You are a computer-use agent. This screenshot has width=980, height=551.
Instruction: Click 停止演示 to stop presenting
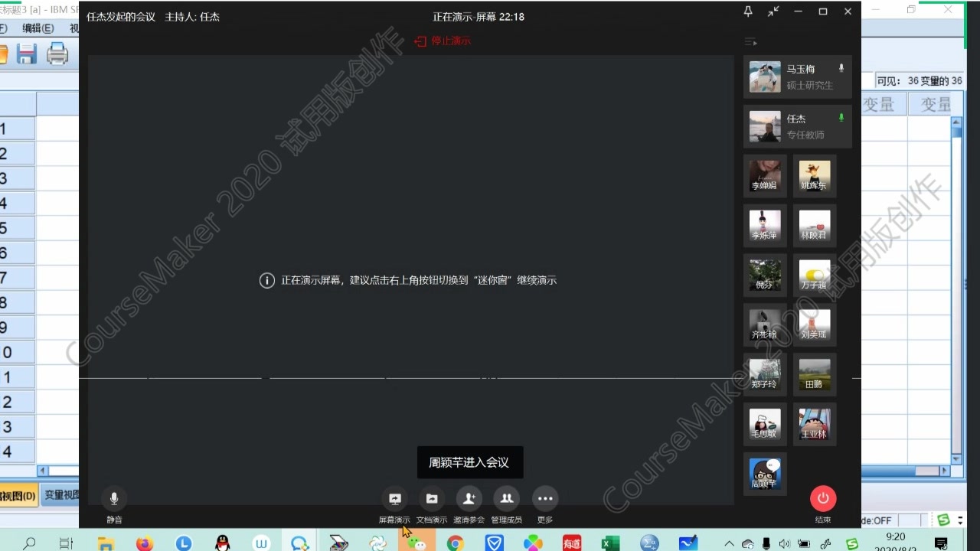pos(443,41)
